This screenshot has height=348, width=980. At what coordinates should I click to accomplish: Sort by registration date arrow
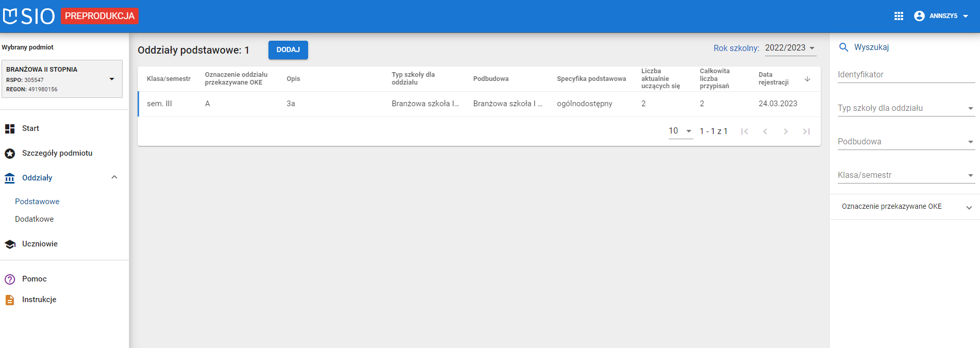[807, 79]
